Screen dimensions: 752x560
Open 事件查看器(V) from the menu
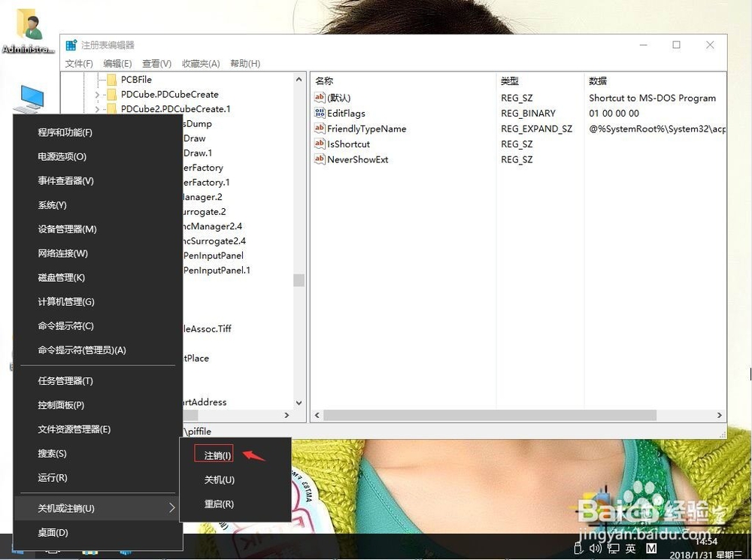click(x=98, y=180)
